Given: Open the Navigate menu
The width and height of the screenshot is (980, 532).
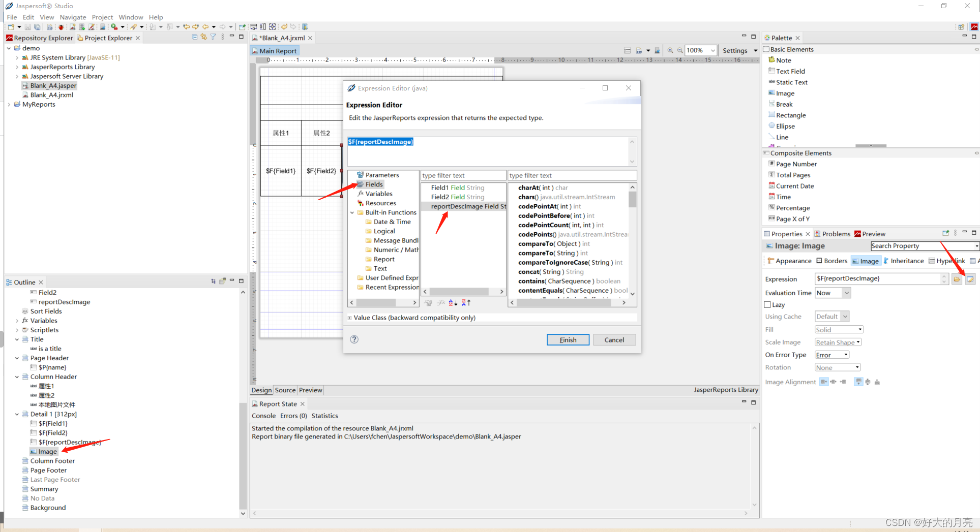Looking at the screenshot, I should [x=73, y=17].
